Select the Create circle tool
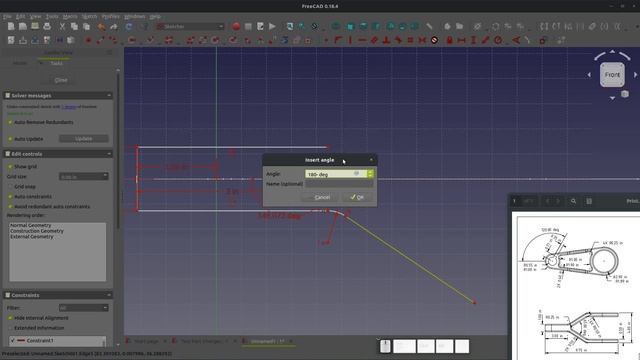 (132, 40)
